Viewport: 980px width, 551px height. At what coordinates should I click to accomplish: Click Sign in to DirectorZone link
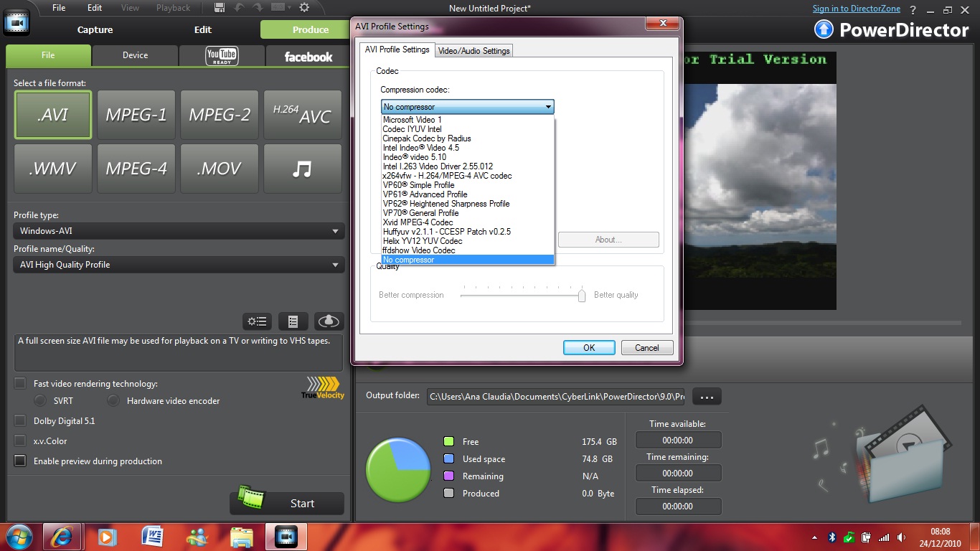857,9
